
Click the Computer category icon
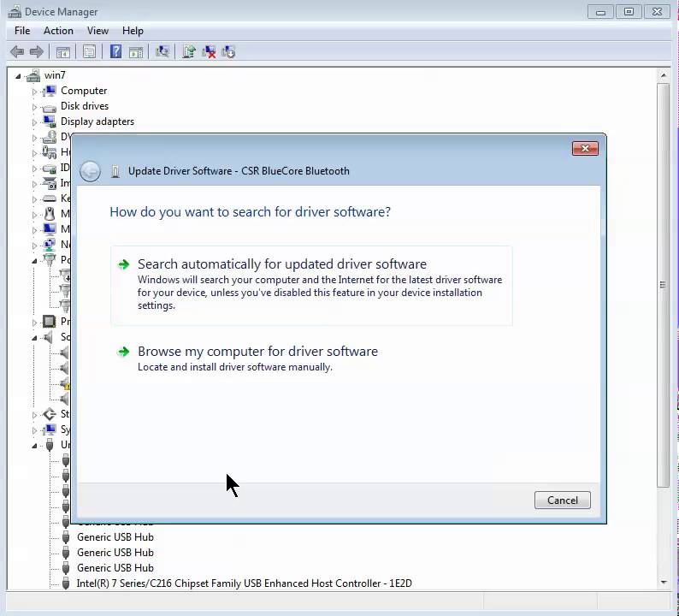(x=50, y=91)
